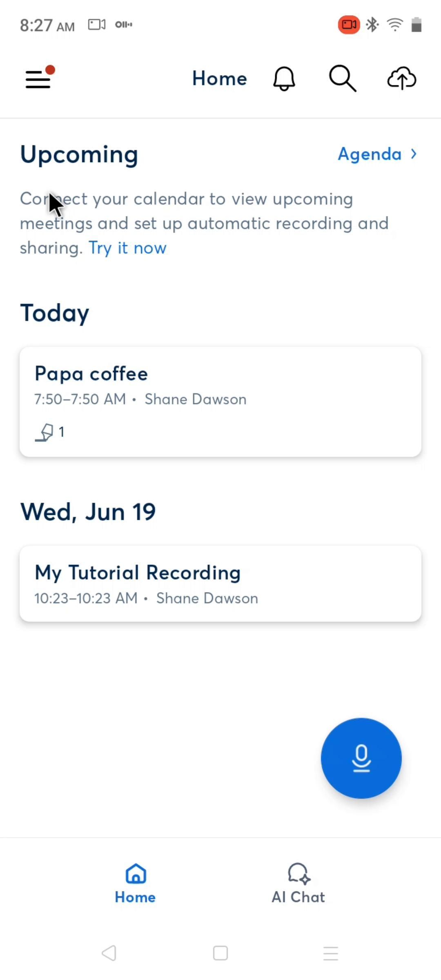
Task: Tap the Wi-Fi status icon
Action: point(395,25)
